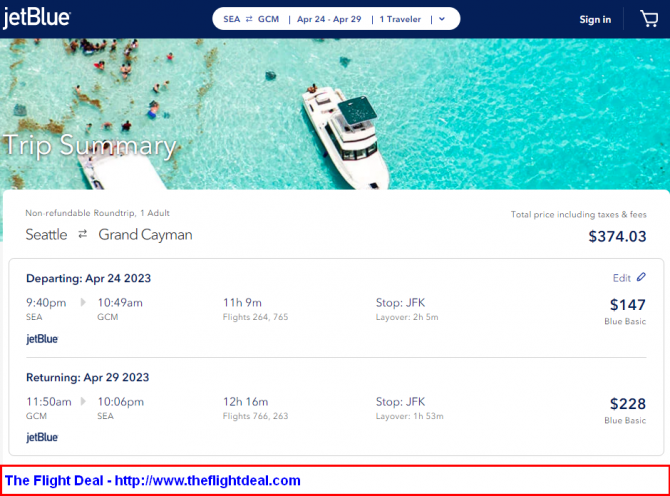This screenshot has height=496, width=670.
Task: Click 'Non-refundable Roundtrip, 1 Adult' text
Action: click(x=97, y=213)
